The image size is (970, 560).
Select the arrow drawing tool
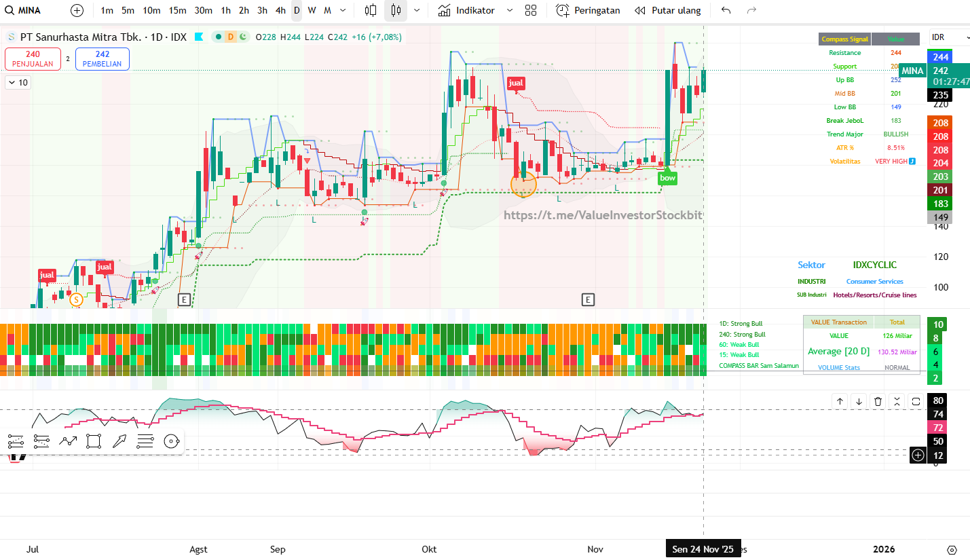[x=119, y=442]
